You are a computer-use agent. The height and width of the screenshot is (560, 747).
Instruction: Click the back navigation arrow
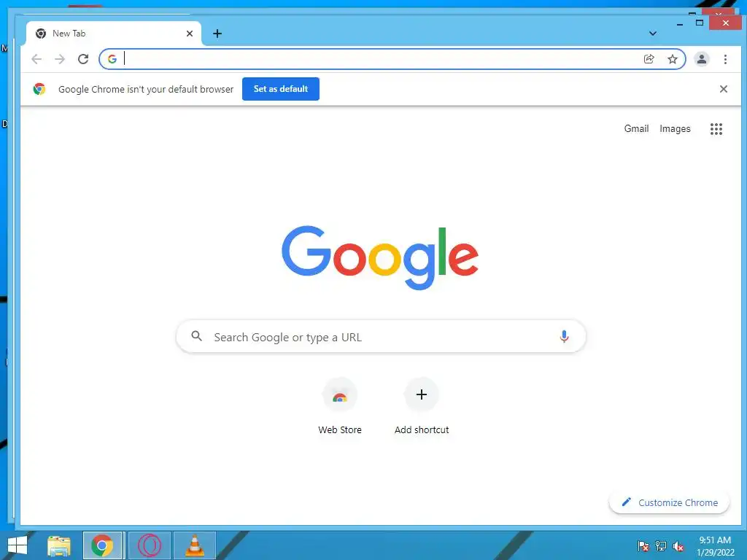click(x=36, y=59)
